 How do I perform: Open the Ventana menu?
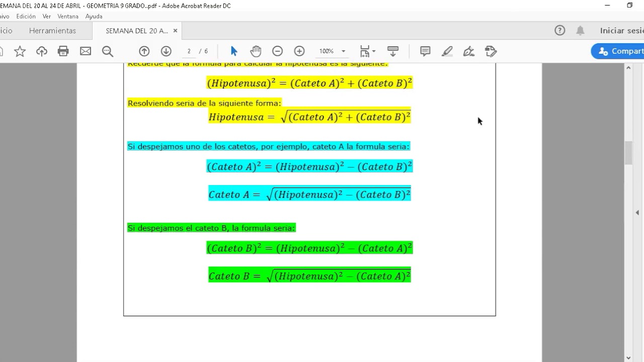click(68, 16)
